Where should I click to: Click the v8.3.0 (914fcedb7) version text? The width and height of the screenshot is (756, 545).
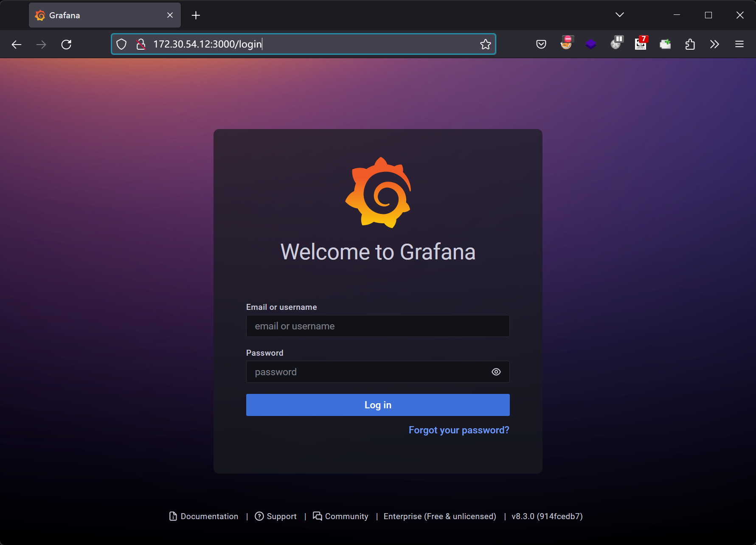click(547, 516)
